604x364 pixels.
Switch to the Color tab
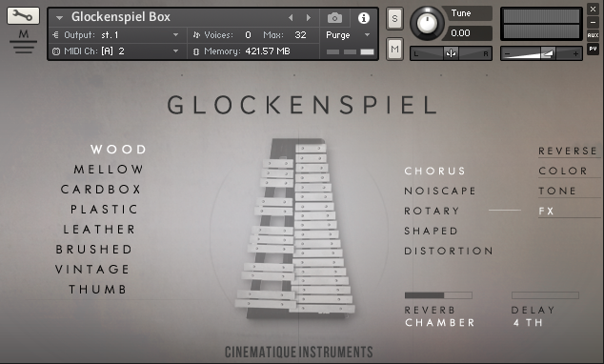(x=563, y=171)
